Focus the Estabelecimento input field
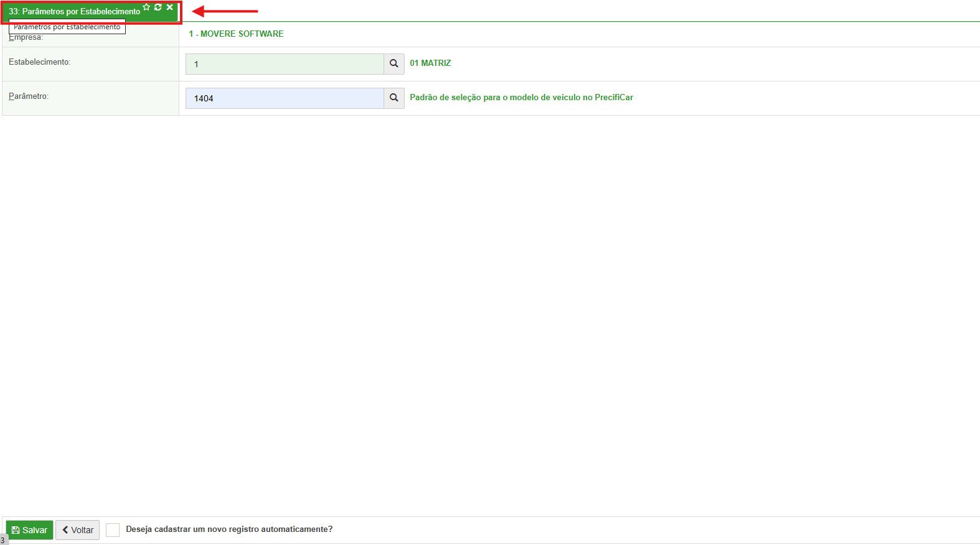The image size is (980, 545). 285,64
